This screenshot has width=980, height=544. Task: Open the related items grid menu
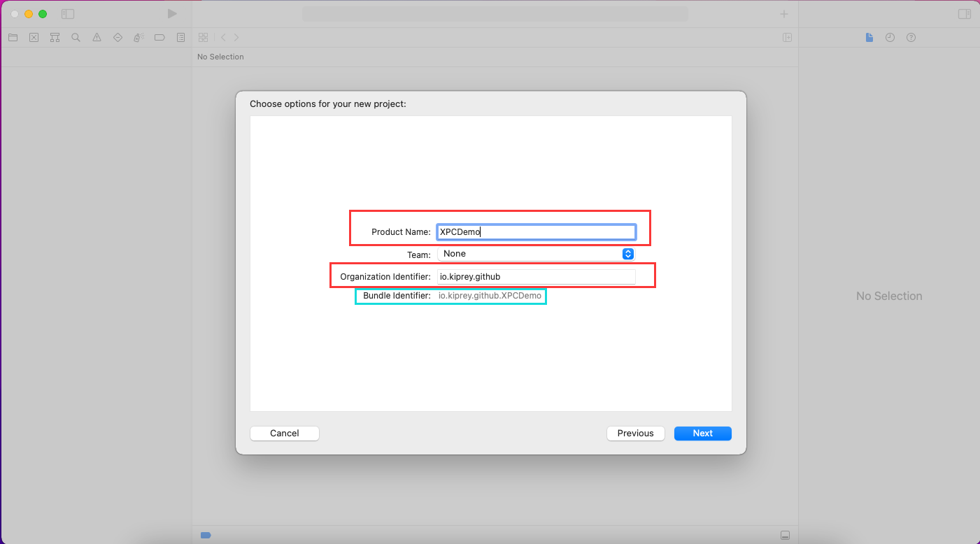203,38
